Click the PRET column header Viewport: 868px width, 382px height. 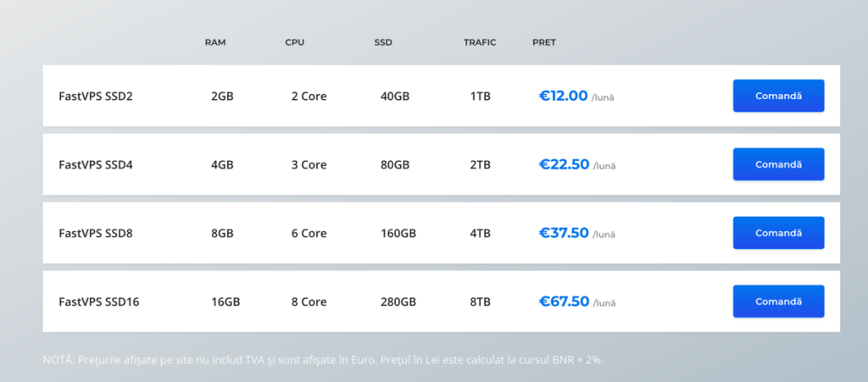click(x=544, y=42)
